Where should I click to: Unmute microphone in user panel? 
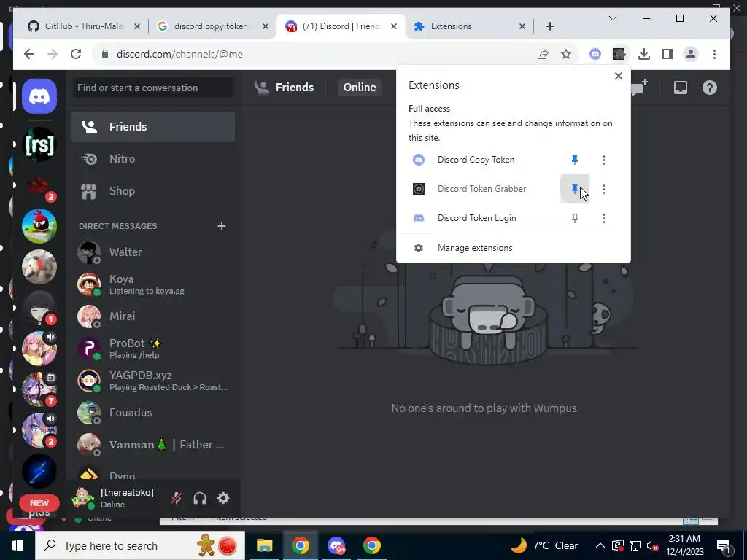pos(177,498)
